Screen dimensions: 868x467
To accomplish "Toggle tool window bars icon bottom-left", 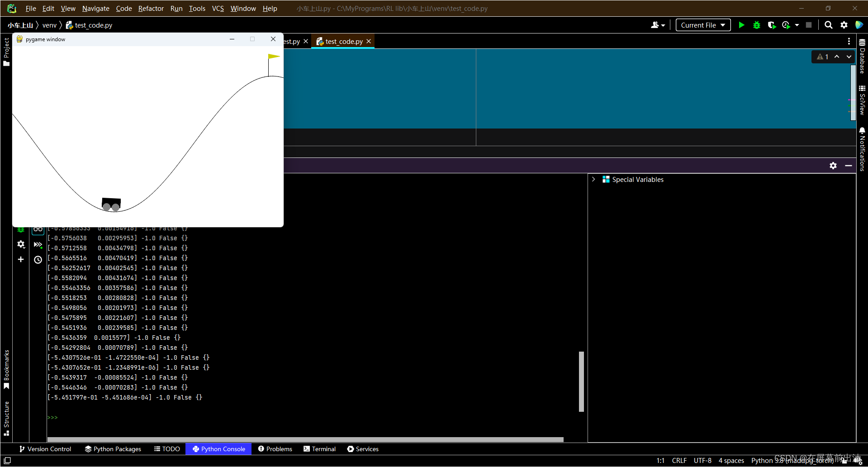I will (x=7, y=460).
